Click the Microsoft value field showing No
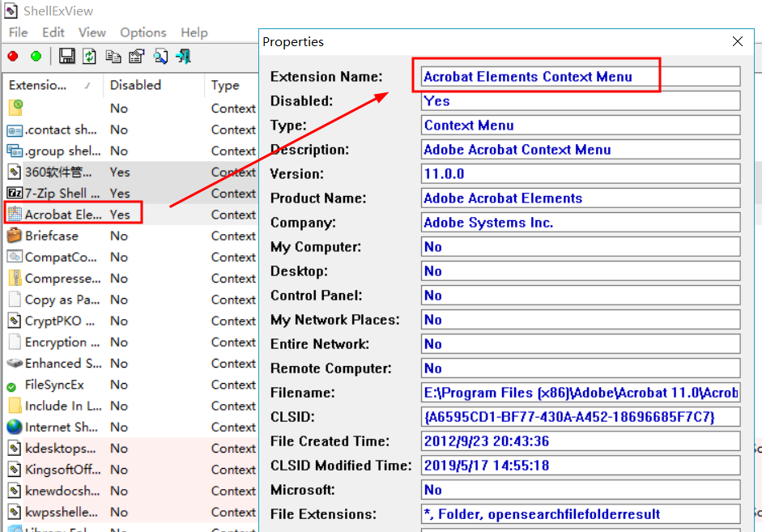Screen dimensions: 762x532 click(x=581, y=490)
